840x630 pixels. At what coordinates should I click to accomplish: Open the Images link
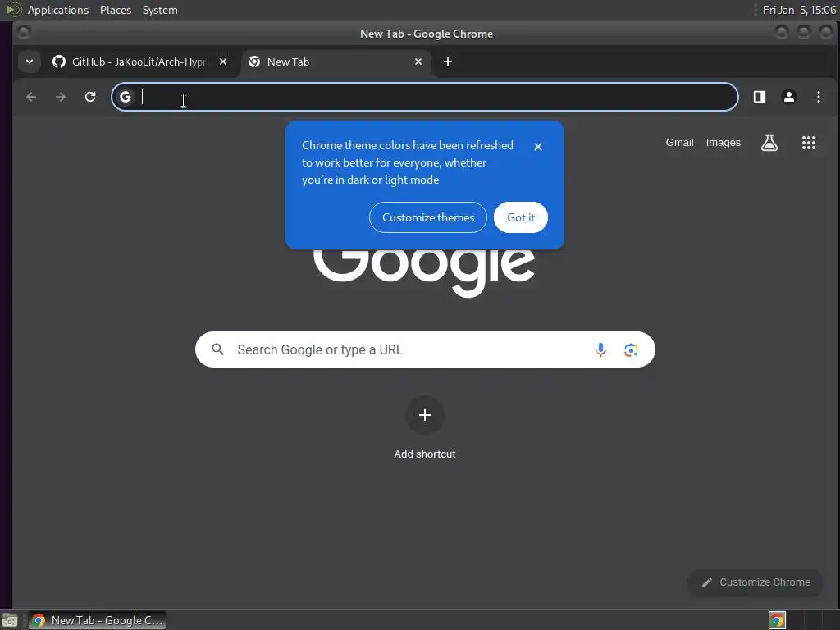click(724, 143)
